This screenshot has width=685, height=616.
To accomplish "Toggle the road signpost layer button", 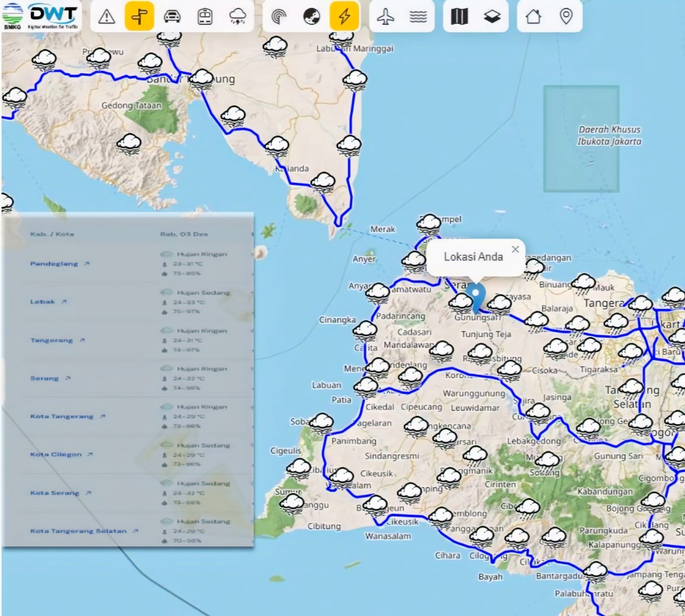I will 139,17.
